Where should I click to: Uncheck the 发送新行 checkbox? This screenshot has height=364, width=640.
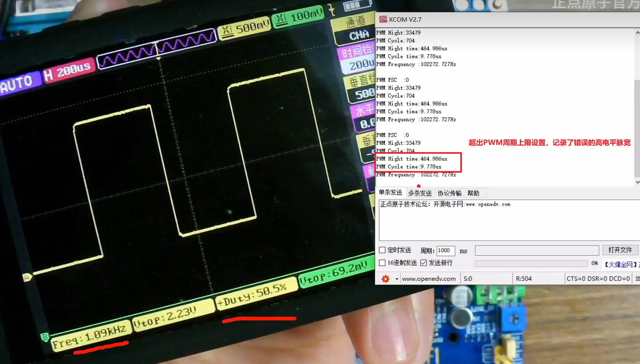[x=424, y=263]
